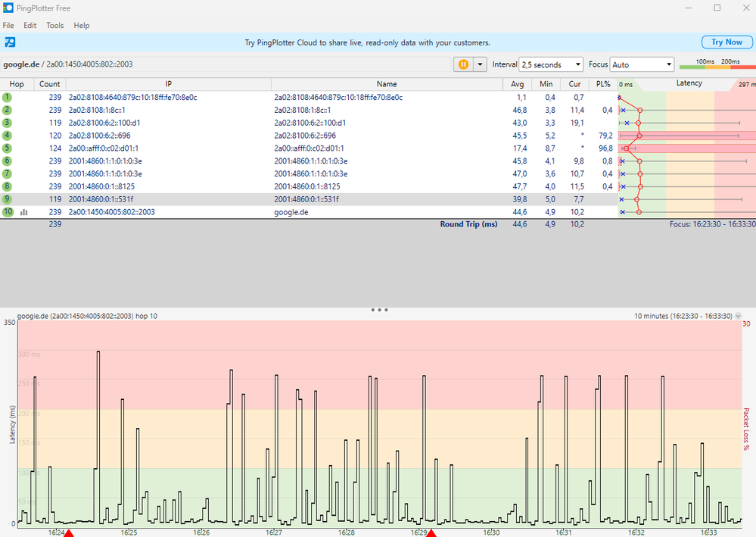This screenshot has height=537, width=756.
Task: Click the red triangle marker near 16:29
Action: pos(431,533)
